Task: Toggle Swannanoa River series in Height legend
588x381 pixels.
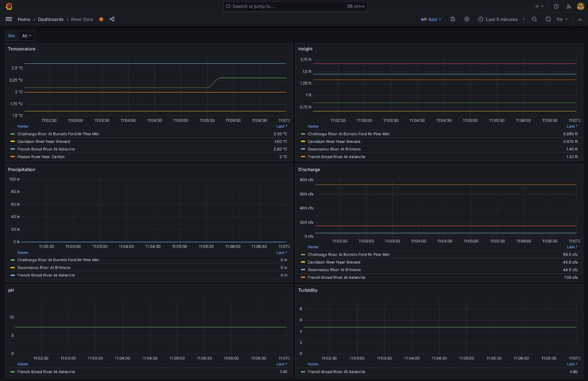Action: coord(334,149)
